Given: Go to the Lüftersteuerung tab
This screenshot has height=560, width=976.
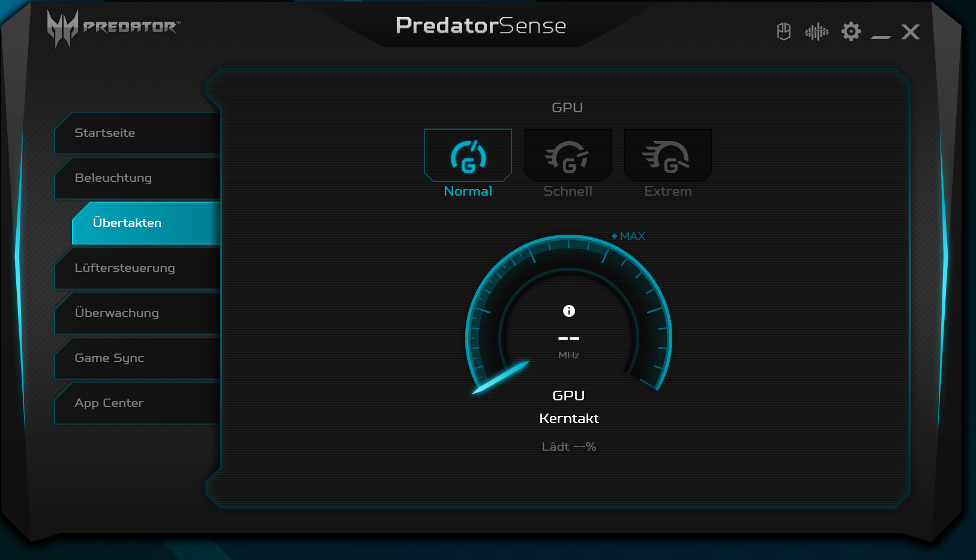Looking at the screenshot, I should pos(137,268).
